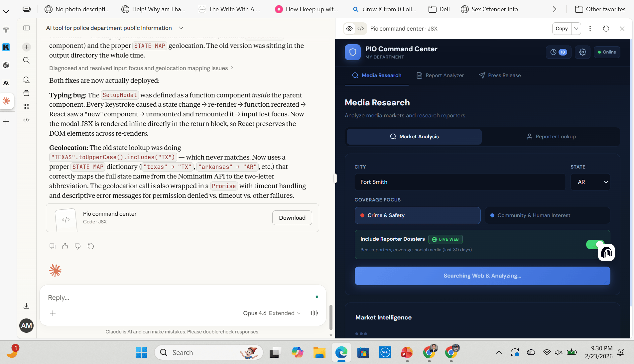Select Crime & Safety coverage focus
Image resolution: width=634 pixels, height=364 pixels.
418,215
